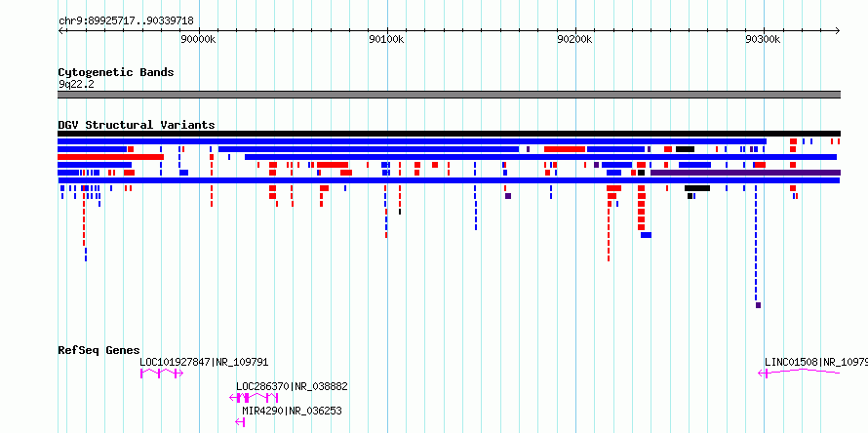
Task: Click the chr9:89925717..90339718 coordinate label
Action: click(x=126, y=20)
